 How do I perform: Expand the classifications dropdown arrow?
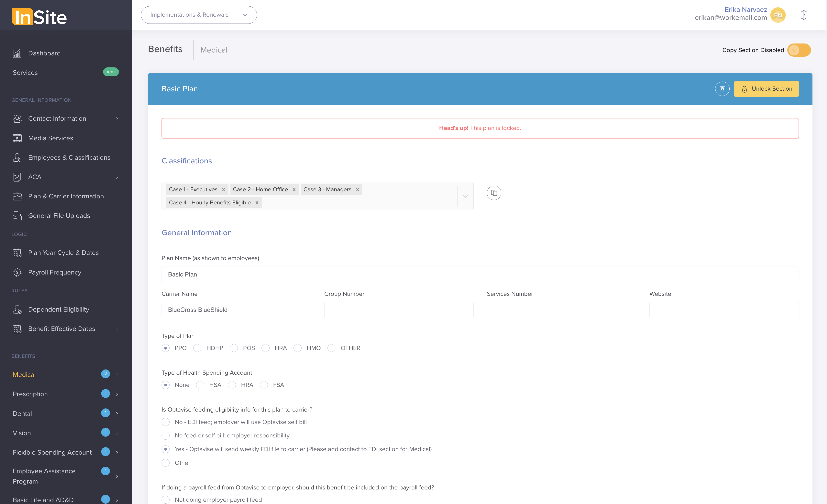click(465, 196)
